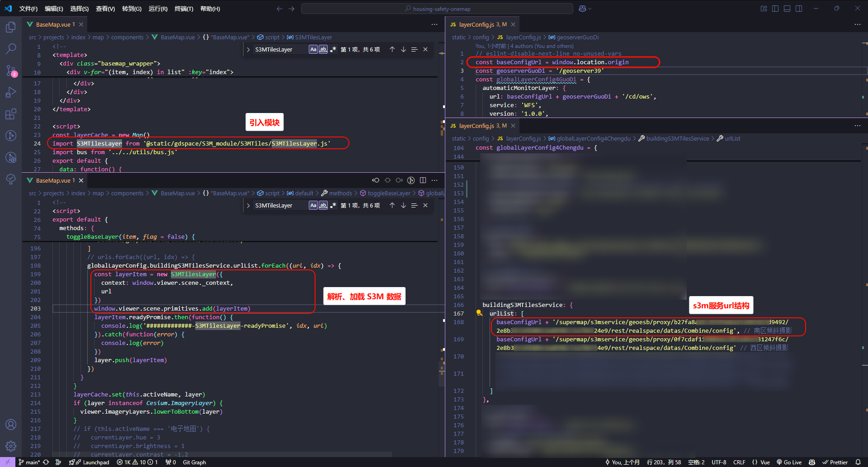
Task: Click S3MTilesLayer text in upper find input
Action: coord(274,49)
